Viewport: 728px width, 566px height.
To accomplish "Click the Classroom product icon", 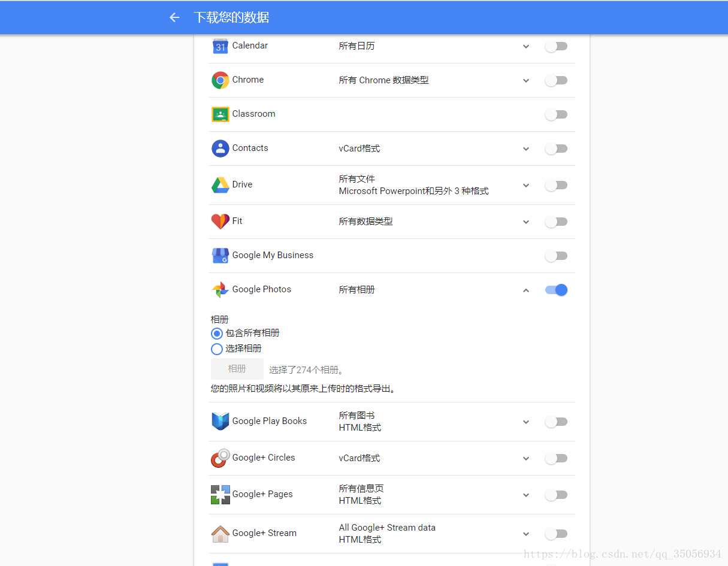I will click(220, 114).
